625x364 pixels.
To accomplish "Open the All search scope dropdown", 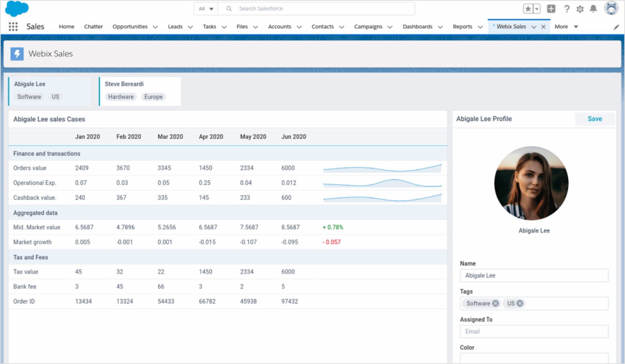I will [x=206, y=9].
